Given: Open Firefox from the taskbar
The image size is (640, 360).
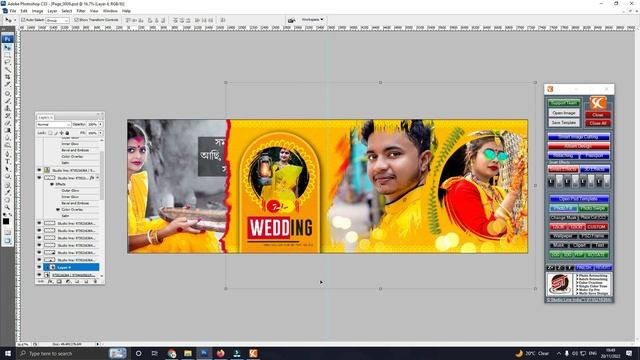Looking at the screenshot, I should tap(220, 353).
